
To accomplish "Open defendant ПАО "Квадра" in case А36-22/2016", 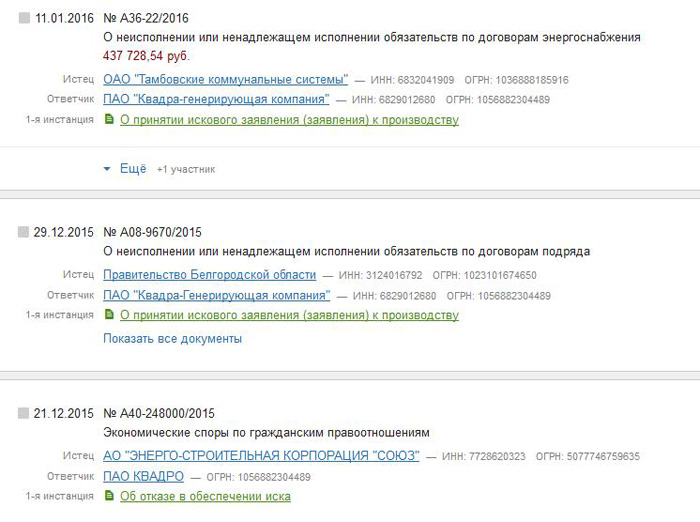I will [216, 99].
